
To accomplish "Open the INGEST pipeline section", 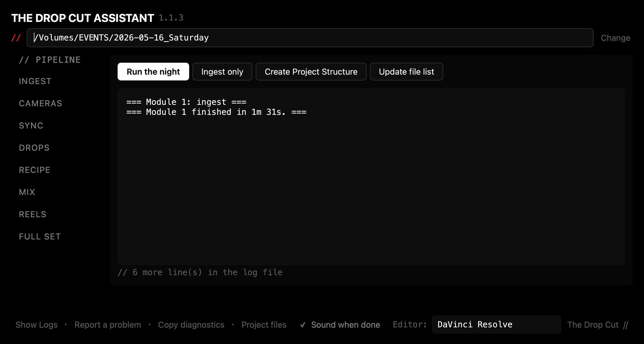I will 35,81.
